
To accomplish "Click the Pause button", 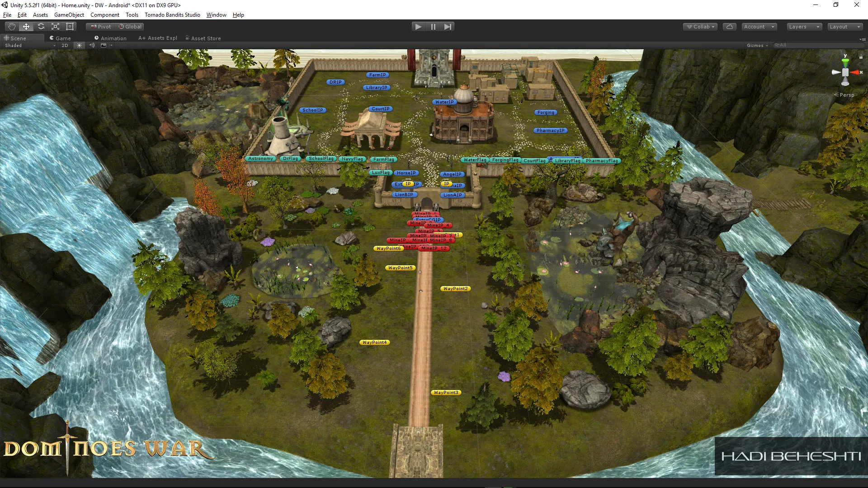I will coord(433,27).
